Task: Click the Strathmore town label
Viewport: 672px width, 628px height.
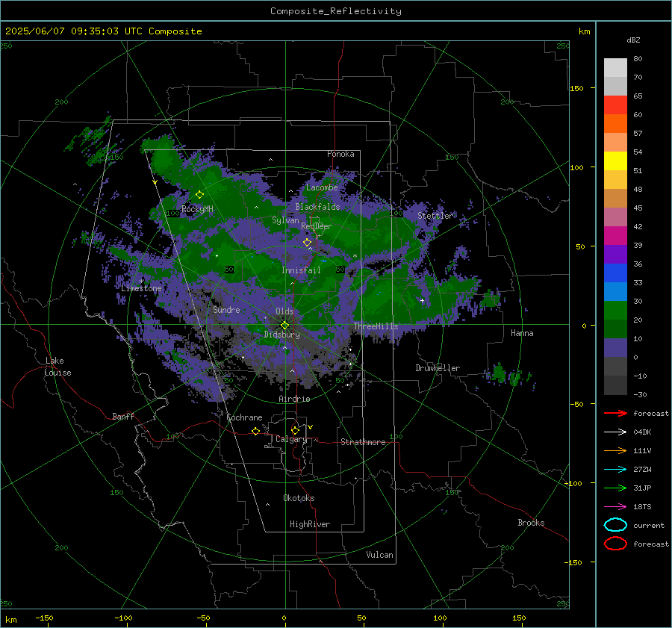Action: (363, 442)
